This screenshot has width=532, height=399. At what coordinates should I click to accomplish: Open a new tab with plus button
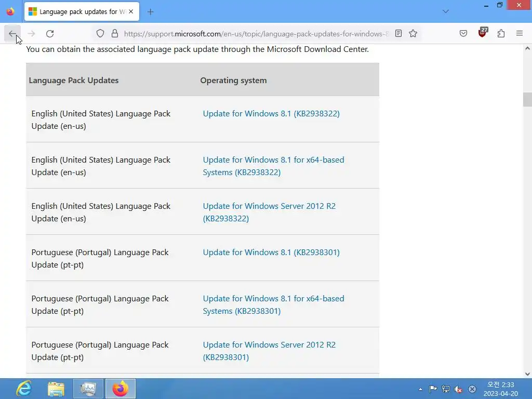coord(150,12)
